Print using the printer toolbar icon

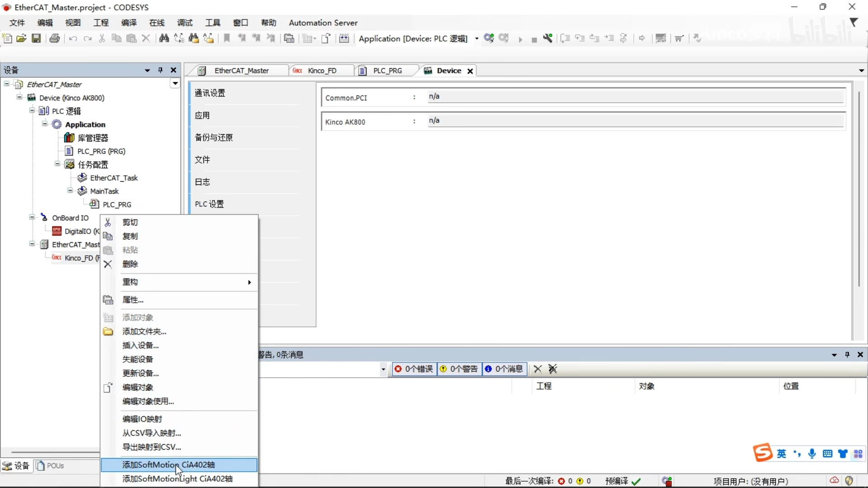click(x=55, y=38)
